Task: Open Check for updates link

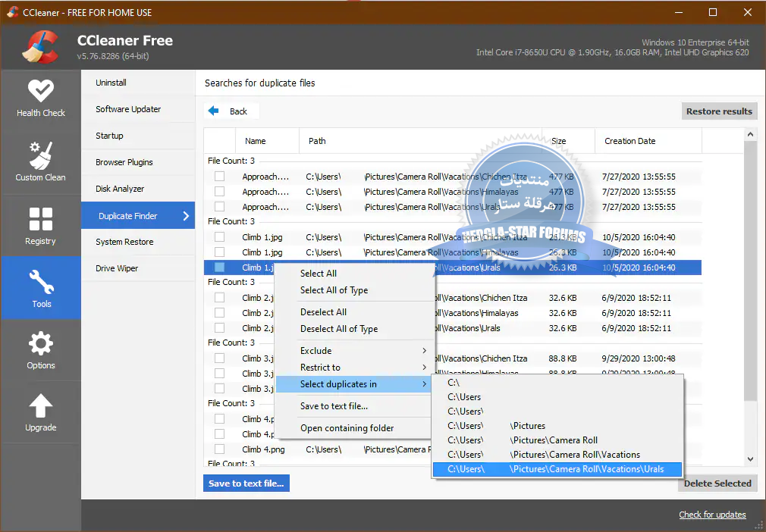Action: click(712, 515)
